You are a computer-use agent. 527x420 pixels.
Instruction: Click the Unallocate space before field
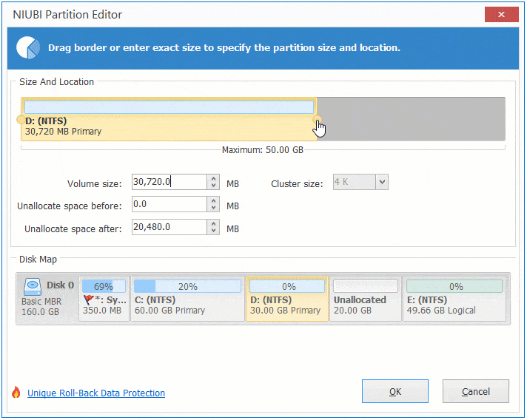coord(167,205)
